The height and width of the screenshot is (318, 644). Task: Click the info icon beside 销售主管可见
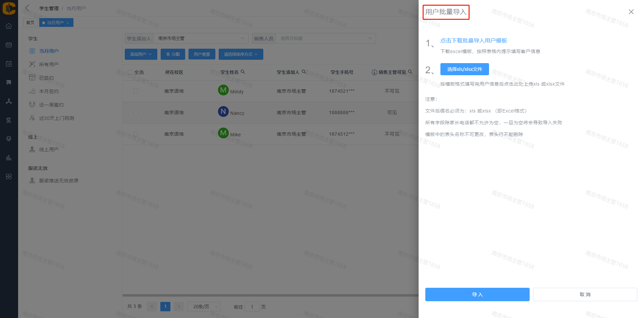[x=374, y=72]
